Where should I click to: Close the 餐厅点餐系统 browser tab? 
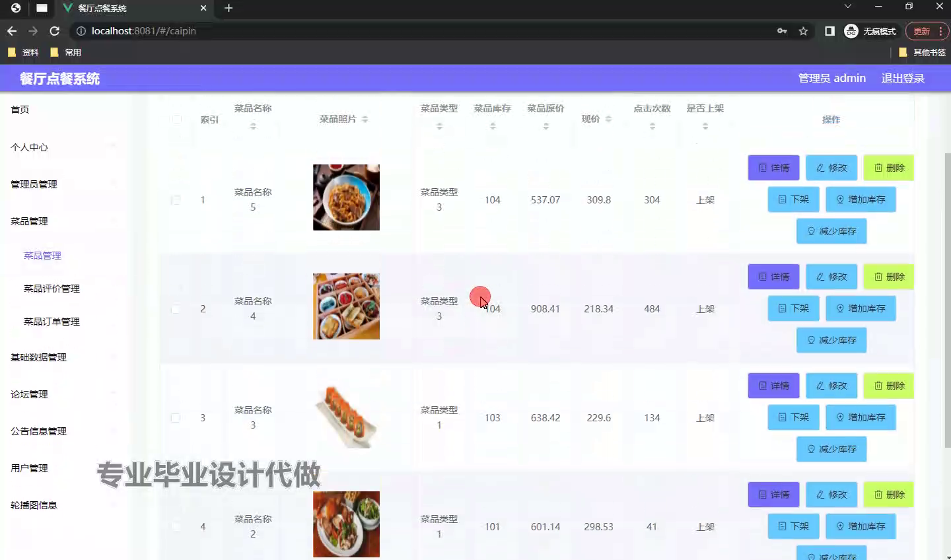pyautogui.click(x=203, y=8)
